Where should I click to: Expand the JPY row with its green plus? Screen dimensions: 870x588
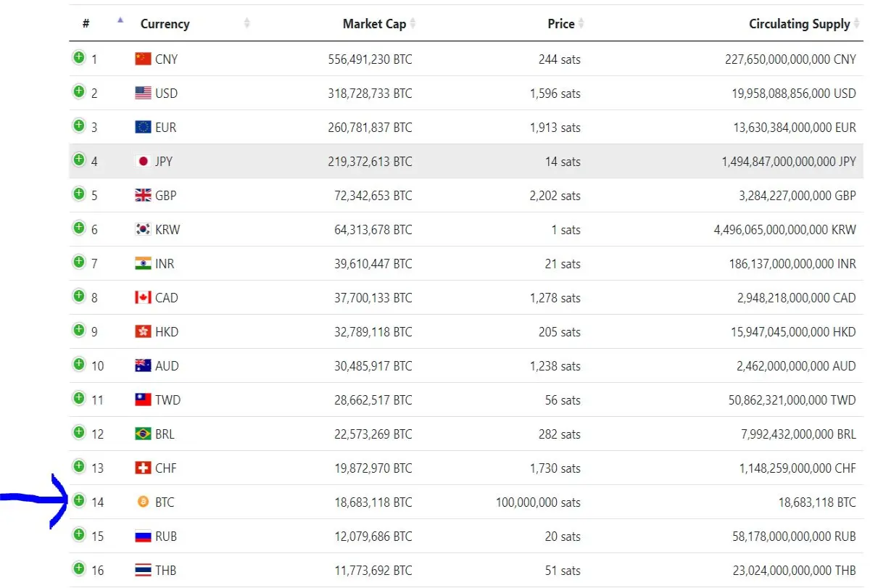pyautogui.click(x=79, y=160)
